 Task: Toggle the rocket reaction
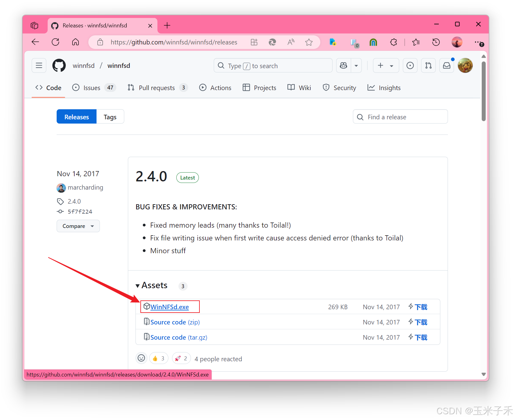(181, 359)
